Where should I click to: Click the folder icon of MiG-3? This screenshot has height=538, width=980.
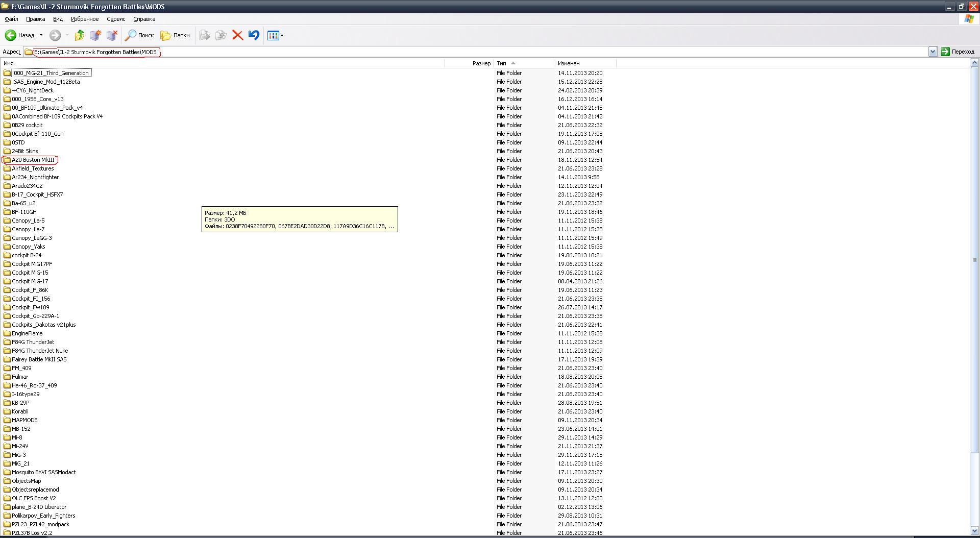7,455
